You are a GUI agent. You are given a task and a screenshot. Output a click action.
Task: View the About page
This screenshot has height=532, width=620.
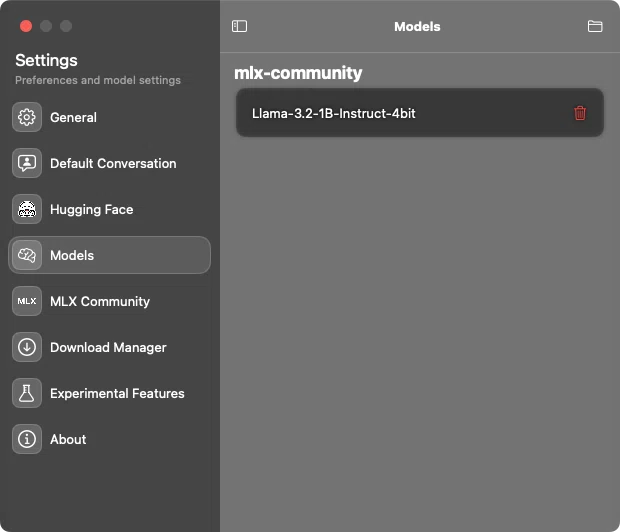[x=109, y=439]
